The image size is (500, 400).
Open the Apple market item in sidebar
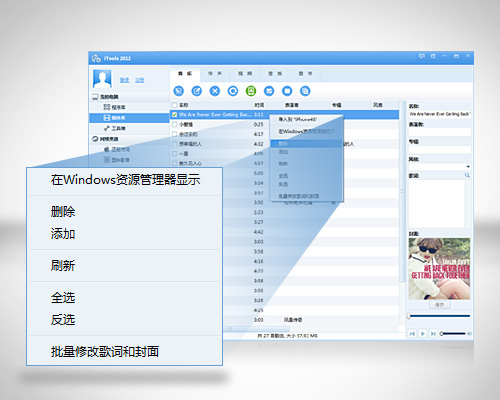point(117,149)
